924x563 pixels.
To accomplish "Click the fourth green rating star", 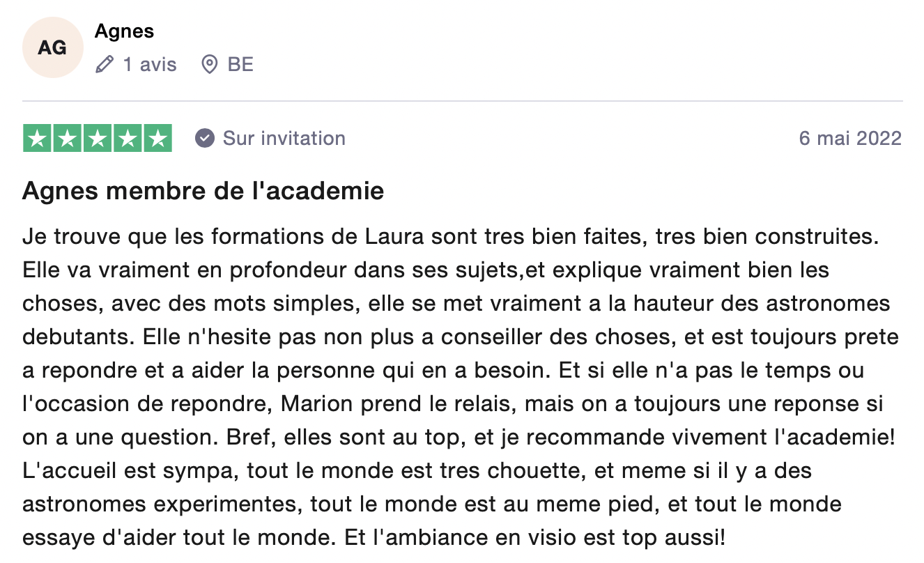I will (128, 139).
